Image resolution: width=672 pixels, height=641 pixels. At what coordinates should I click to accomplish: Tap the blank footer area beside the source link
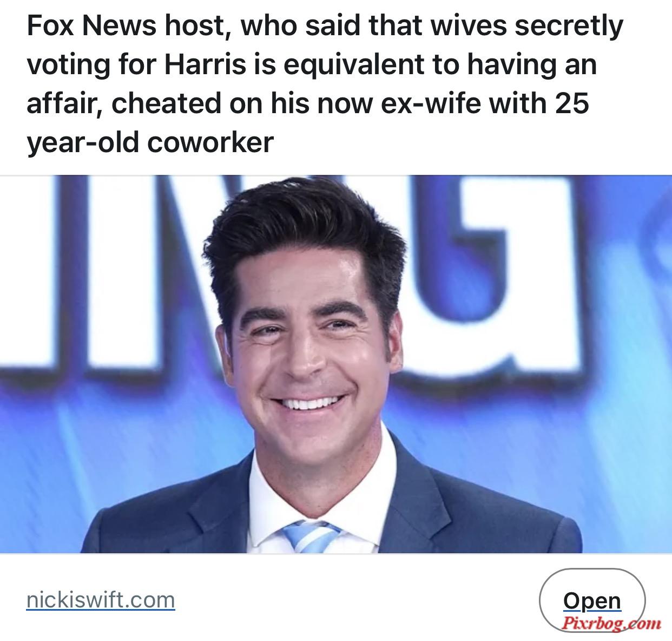(357, 599)
